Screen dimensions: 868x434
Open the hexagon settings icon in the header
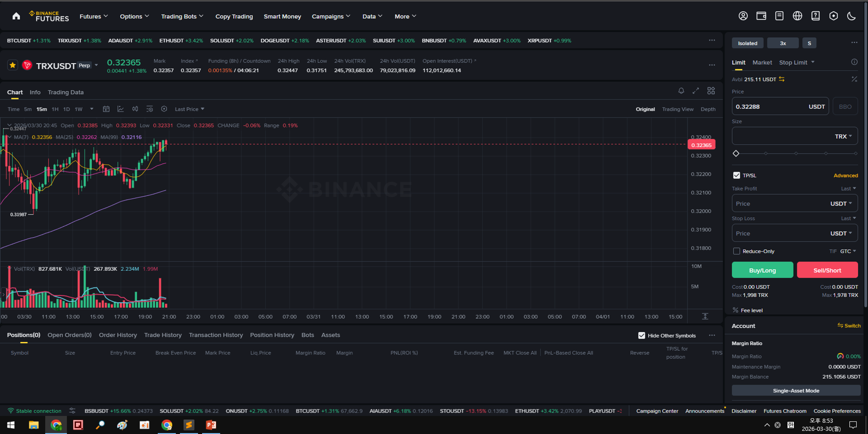click(834, 16)
